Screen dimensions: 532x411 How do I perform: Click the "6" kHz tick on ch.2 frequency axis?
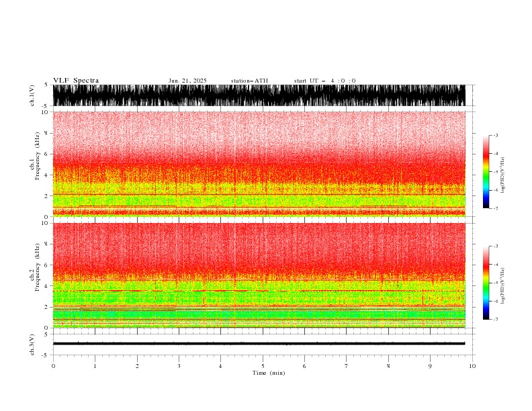pos(46,265)
